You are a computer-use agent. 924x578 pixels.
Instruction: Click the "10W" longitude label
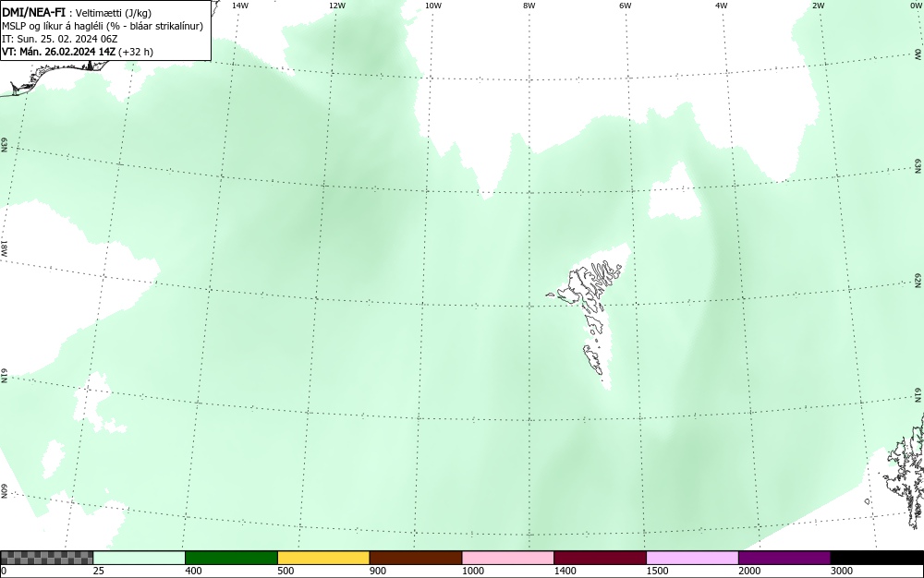click(433, 6)
